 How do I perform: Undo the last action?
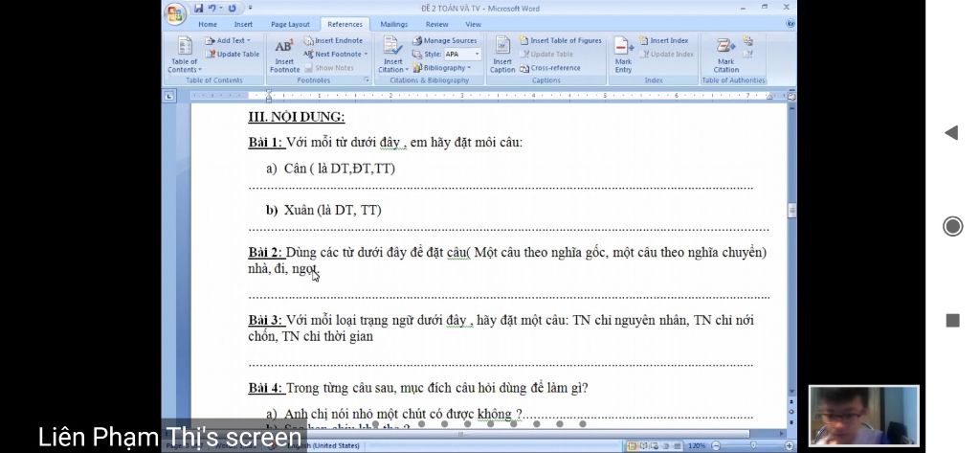click(212, 8)
